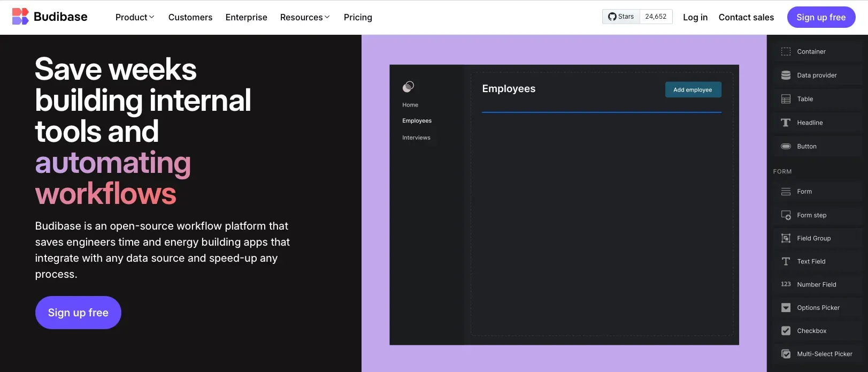Image resolution: width=868 pixels, height=372 pixels.
Task: Click the Log in link
Action: 695,17
